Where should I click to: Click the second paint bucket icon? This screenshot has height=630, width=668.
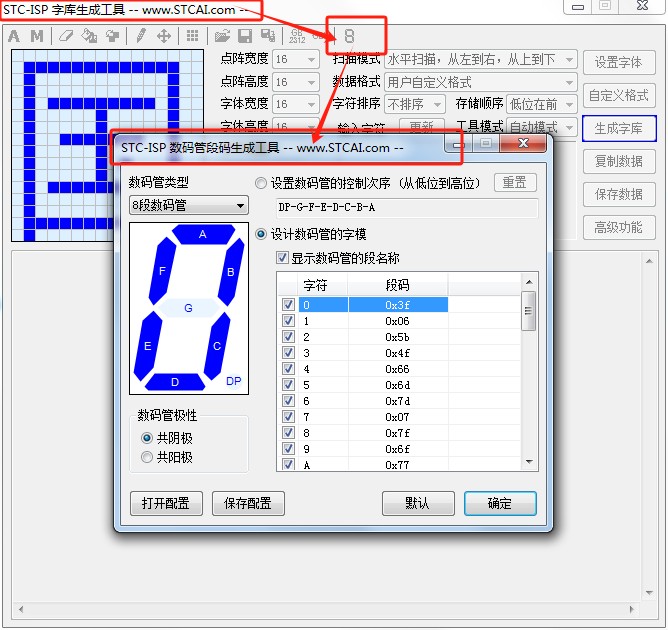tap(112, 36)
